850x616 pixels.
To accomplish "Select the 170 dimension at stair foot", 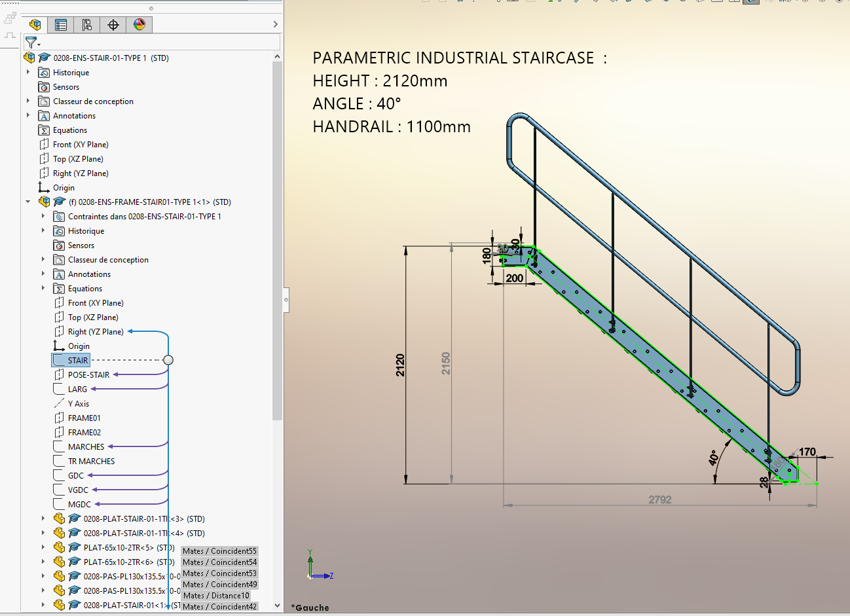I will click(x=807, y=452).
